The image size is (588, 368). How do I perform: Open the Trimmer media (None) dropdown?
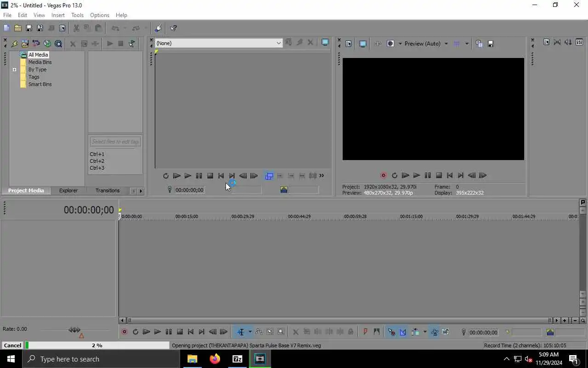[278, 43]
